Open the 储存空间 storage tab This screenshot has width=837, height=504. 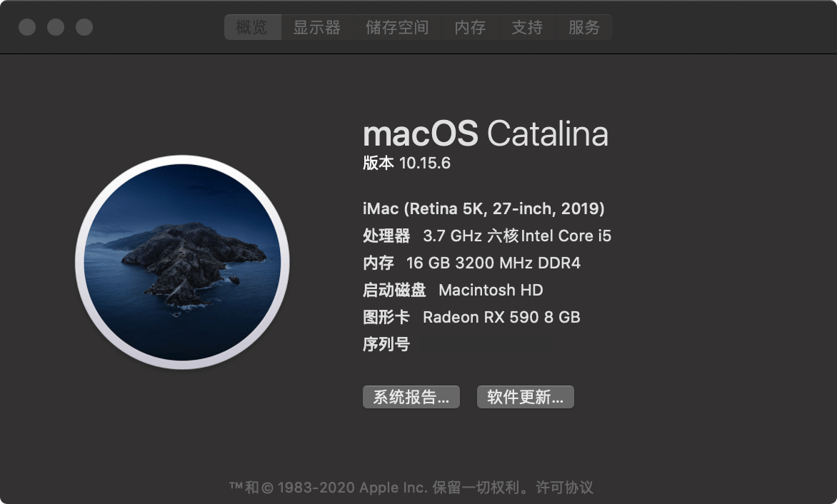coord(397,27)
